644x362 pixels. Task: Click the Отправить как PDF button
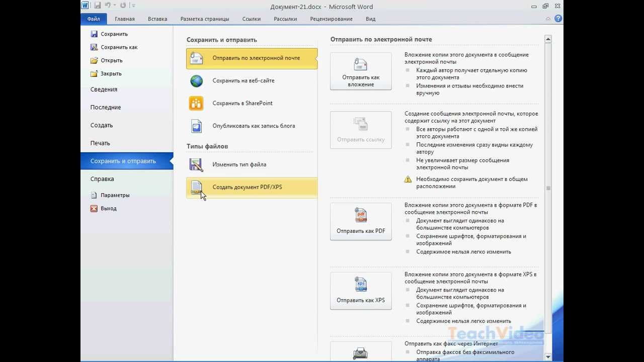tap(361, 221)
